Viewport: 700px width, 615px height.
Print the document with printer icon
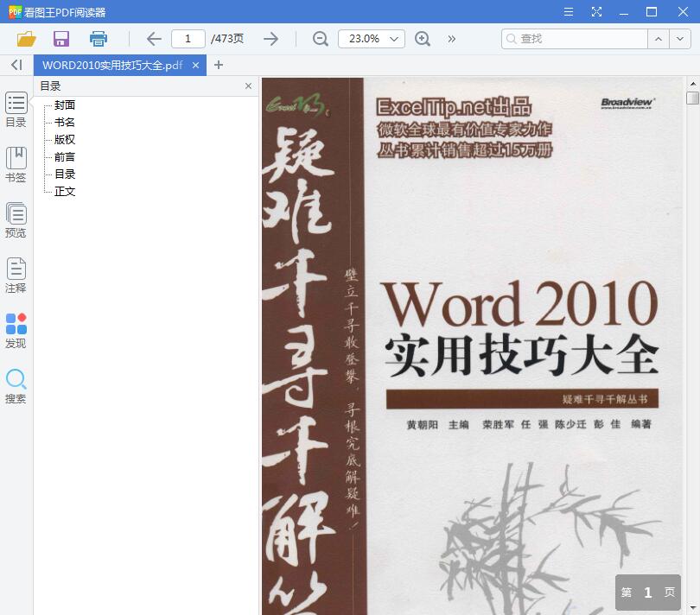point(99,39)
